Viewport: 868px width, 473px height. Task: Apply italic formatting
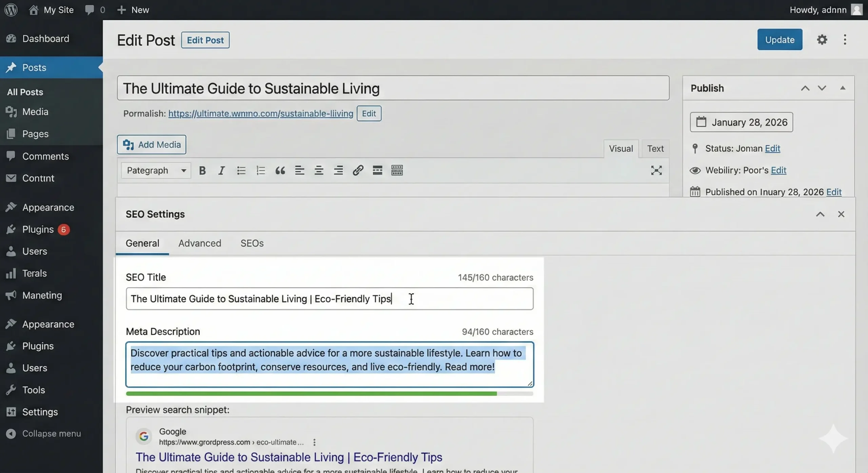pos(221,170)
